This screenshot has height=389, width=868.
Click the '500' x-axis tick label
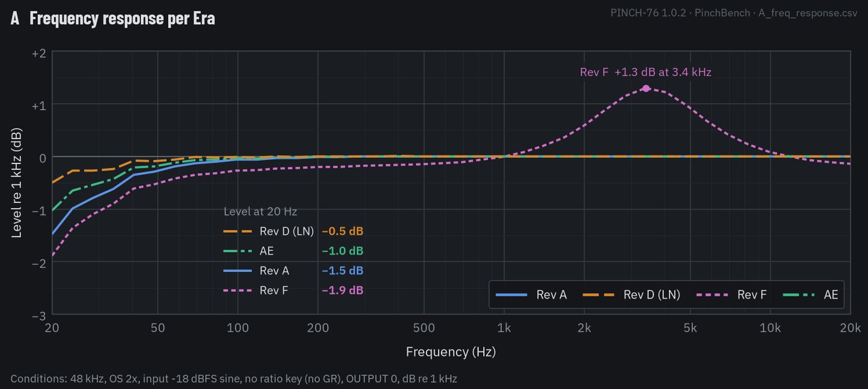423,326
